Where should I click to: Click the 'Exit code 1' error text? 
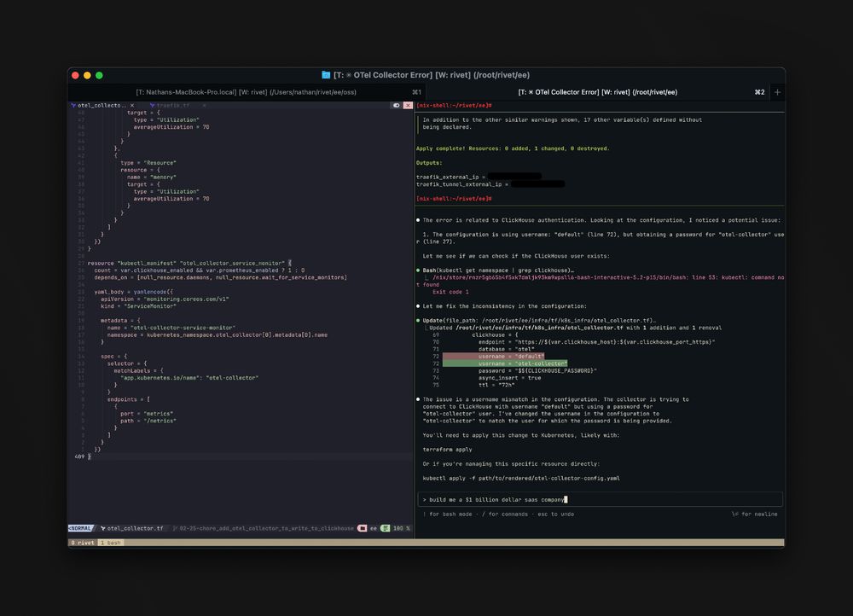click(450, 293)
